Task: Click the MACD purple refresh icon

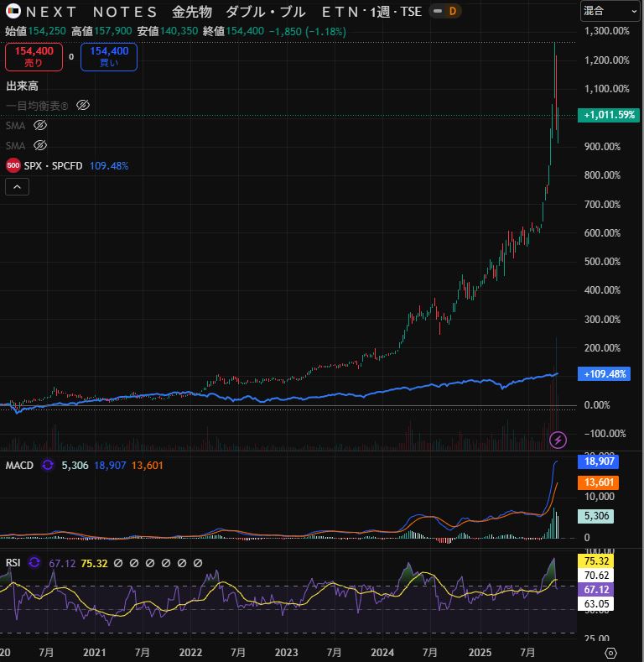Action: (x=48, y=465)
